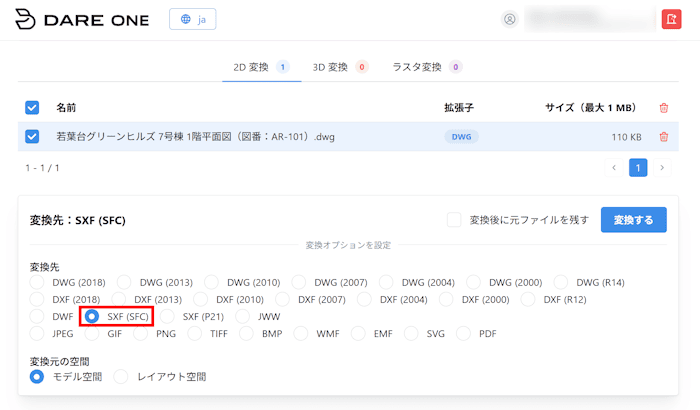Screen dimensions: 700x410
Task: Select DXF (2013) output format
Action: point(119,299)
